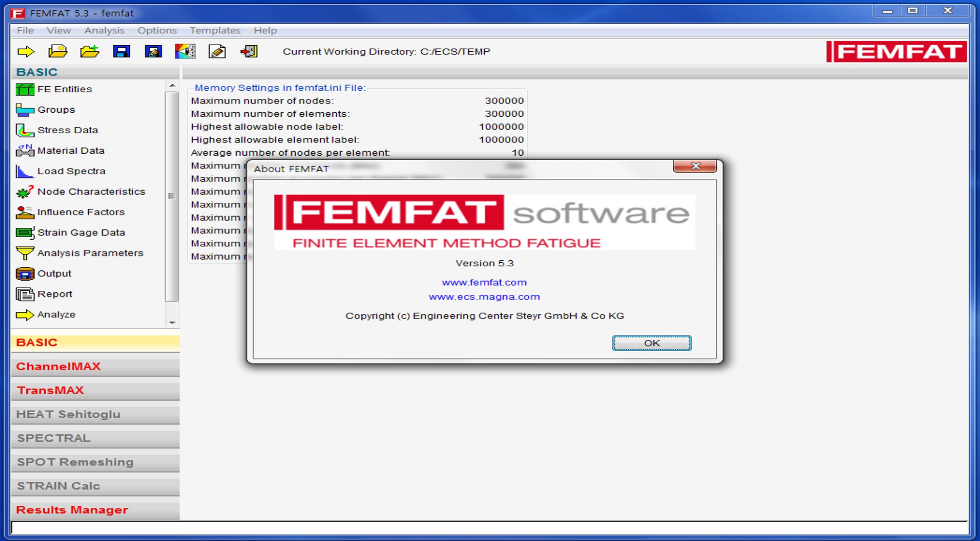The width and height of the screenshot is (980, 541).
Task: Open the www.femfat.com link
Action: pos(484,283)
